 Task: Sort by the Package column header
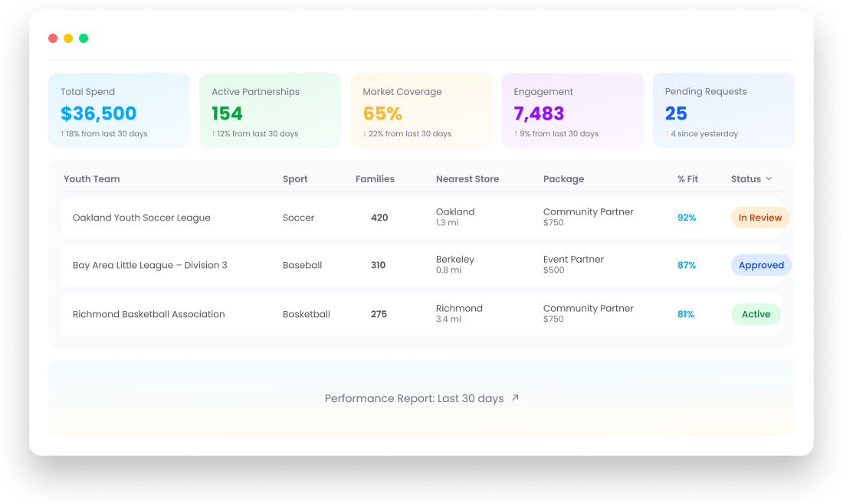(x=563, y=179)
